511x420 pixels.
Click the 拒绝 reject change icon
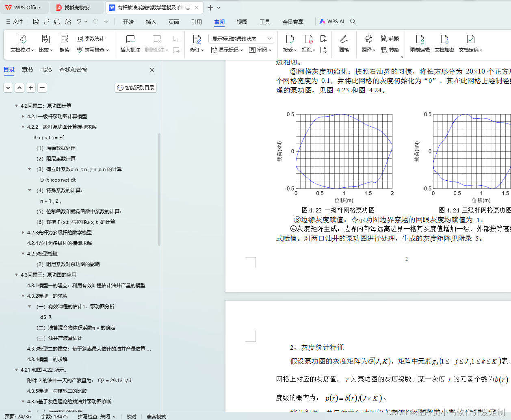(x=308, y=39)
